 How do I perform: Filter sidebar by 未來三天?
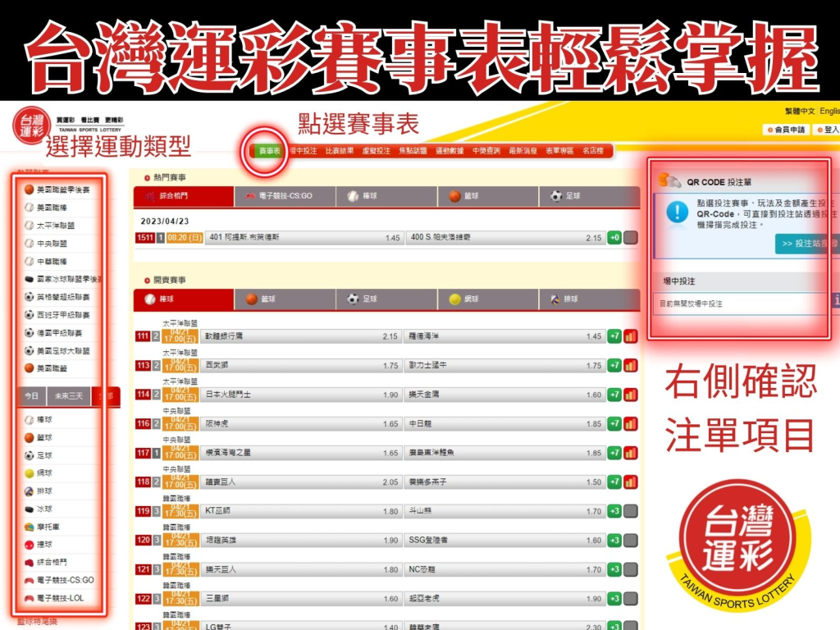coord(69,396)
